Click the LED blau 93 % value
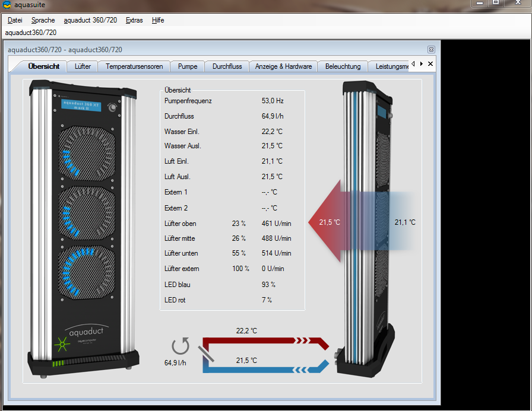 click(x=268, y=285)
